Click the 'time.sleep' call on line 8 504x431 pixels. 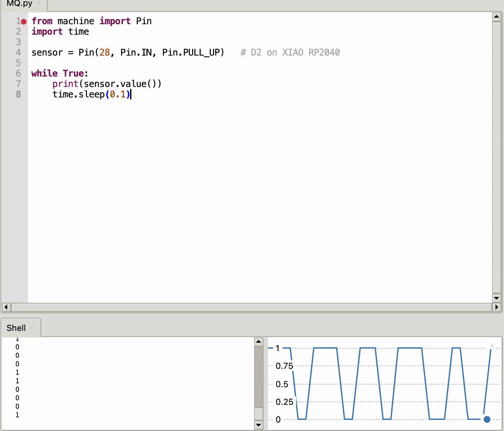pos(78,95)
